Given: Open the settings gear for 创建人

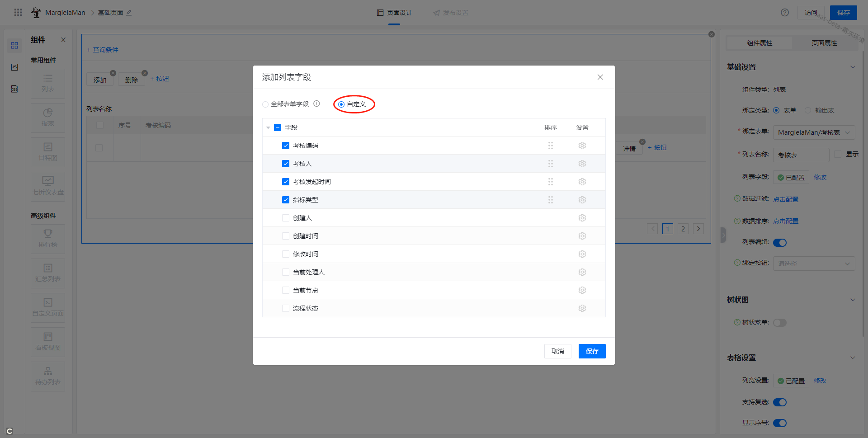Looking at the screenshot, I should pyautogui.click(x=582, y=218).
